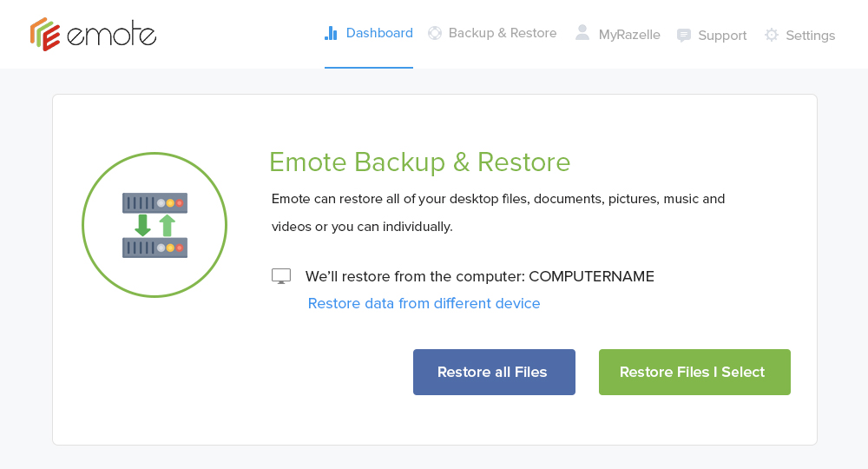Choose the Restore Files I Select button

click(694, 372)
